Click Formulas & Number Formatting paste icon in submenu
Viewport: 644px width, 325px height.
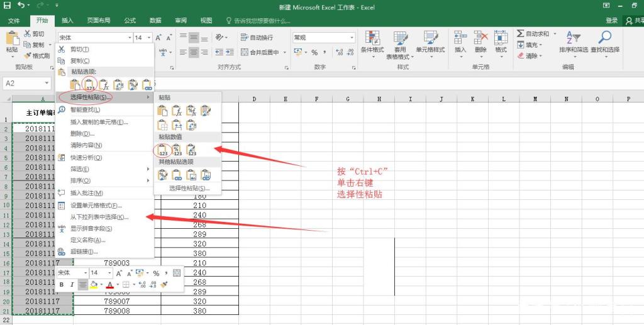click(x=191, y=111)
